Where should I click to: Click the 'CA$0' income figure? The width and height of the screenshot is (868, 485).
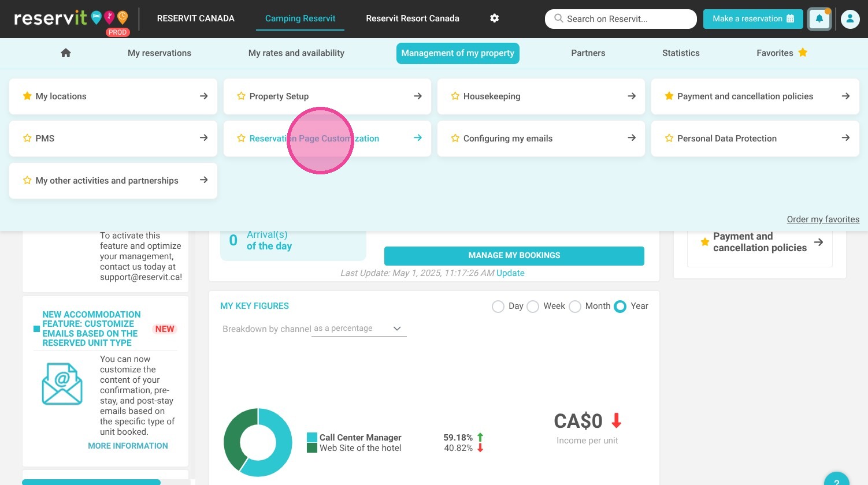point(578,421)
